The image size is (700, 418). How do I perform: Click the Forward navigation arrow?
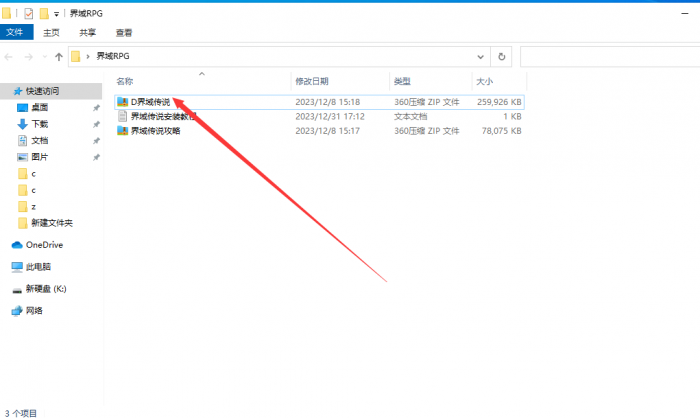pos(29,57)
